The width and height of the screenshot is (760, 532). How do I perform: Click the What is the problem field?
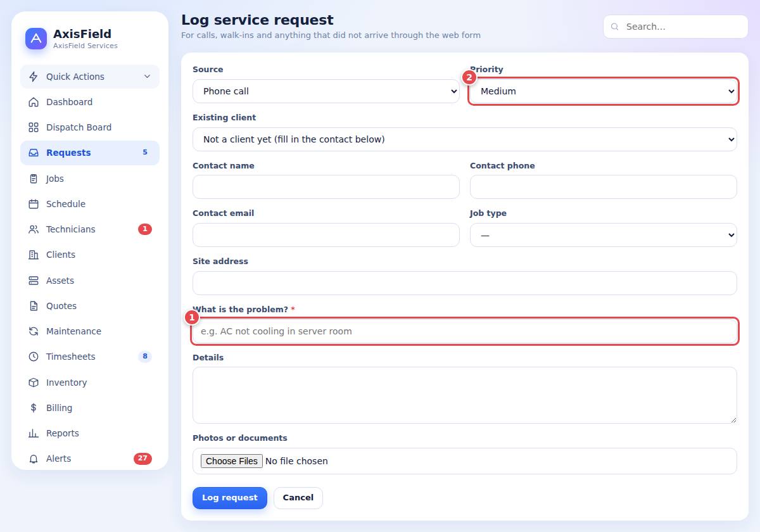click(465, 331)
